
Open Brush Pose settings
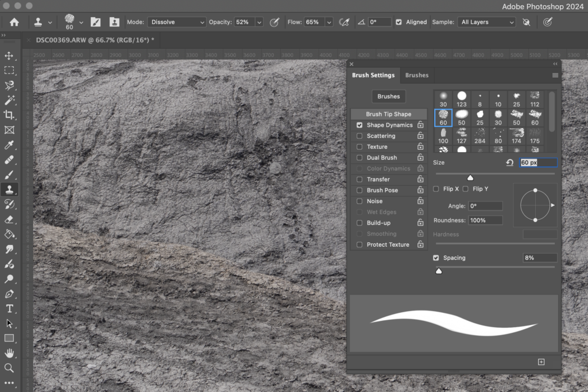[382, 191]
